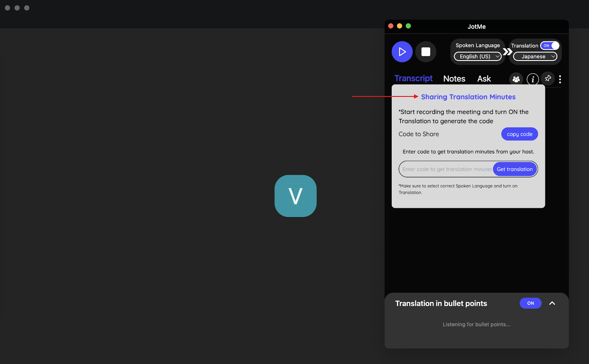
Task: Maximize the JotMe window with green button
Action: pyautogui.click(x=408, y=26)
